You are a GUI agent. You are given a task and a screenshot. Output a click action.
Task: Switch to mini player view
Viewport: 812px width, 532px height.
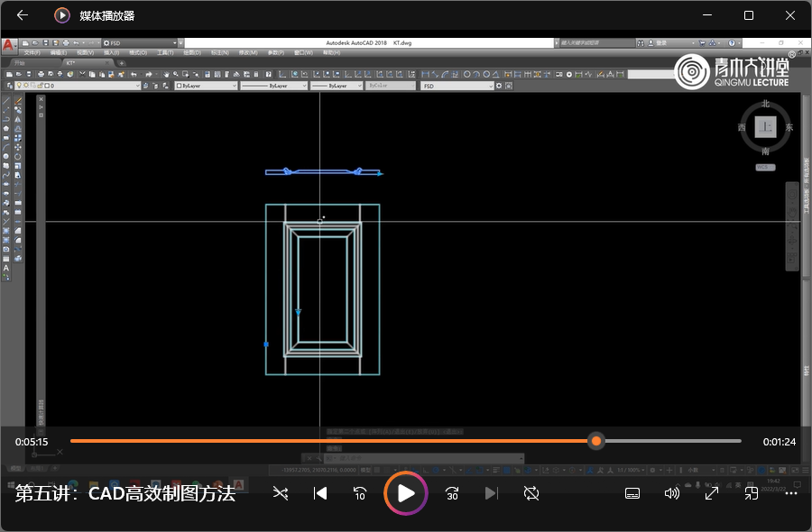point(751,493)
